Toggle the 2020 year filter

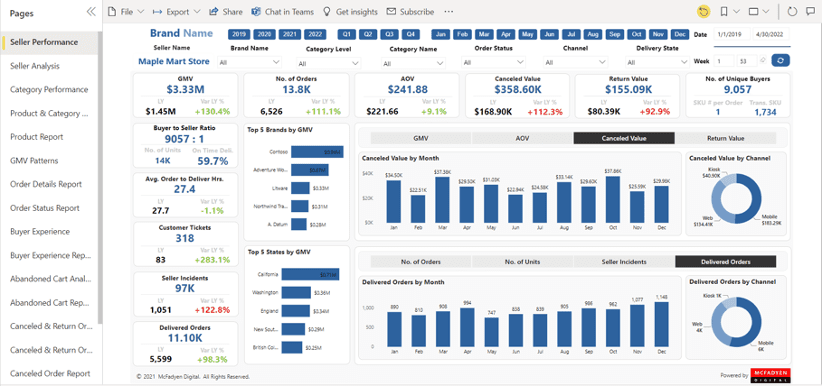(x=264, y=34)
